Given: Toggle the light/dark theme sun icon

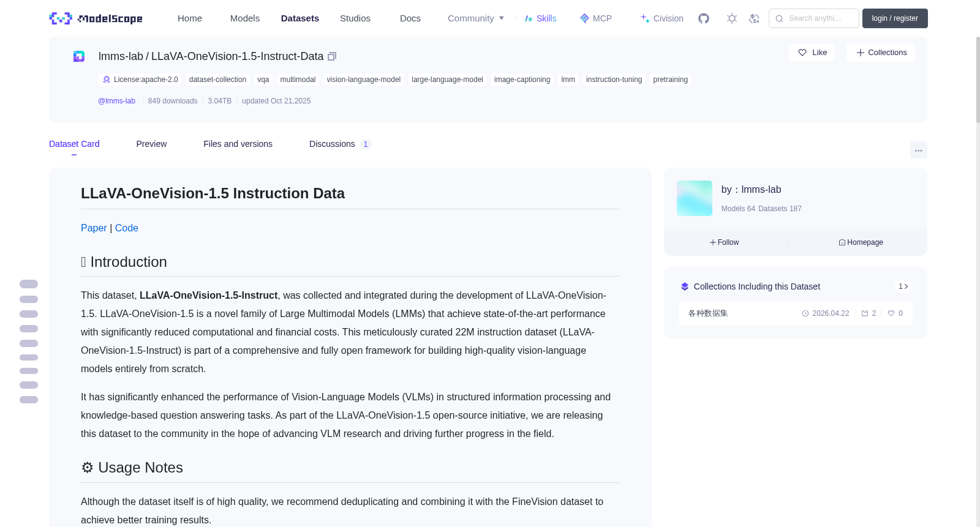Looking at the screenshot, I should coord(732,18).
